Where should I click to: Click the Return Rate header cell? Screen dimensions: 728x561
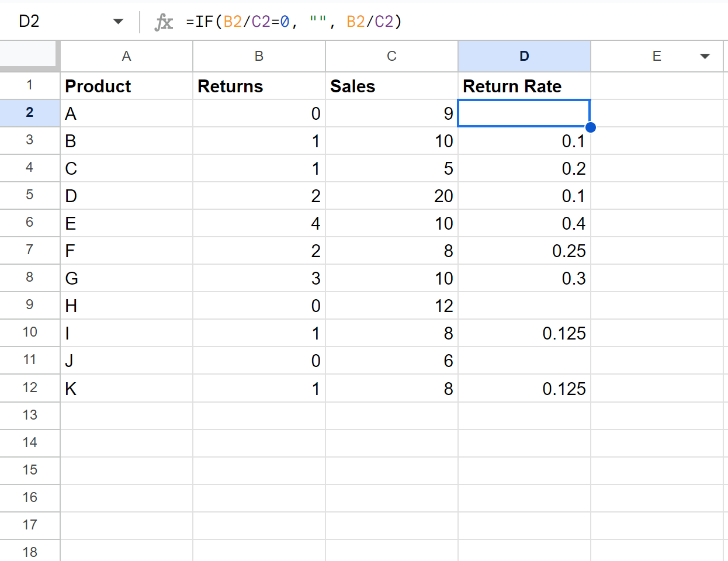pyautogui.click(x=524, y=86)
